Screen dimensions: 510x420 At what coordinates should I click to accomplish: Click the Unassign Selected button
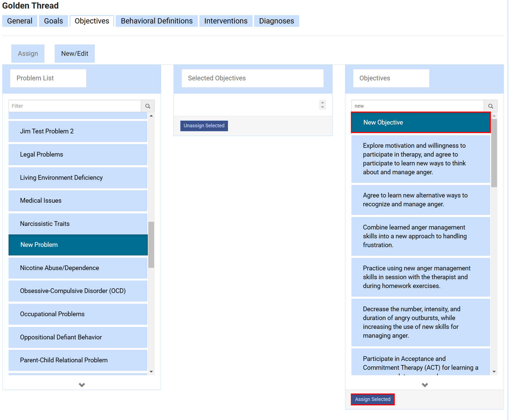point(204,126)
